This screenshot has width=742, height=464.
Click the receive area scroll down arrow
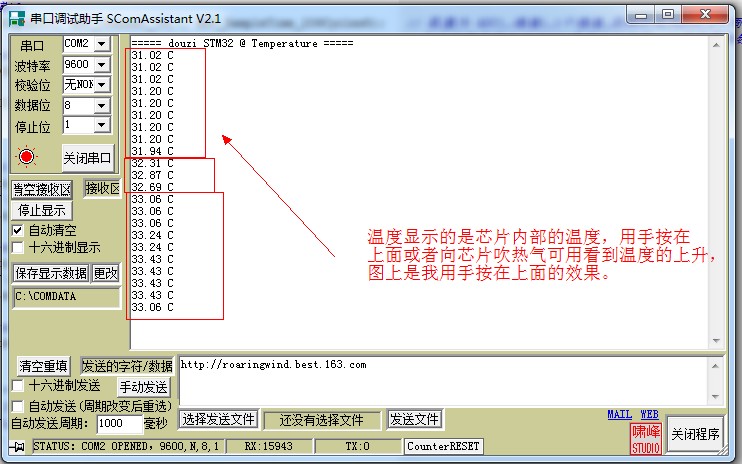(x=716, y=341)
